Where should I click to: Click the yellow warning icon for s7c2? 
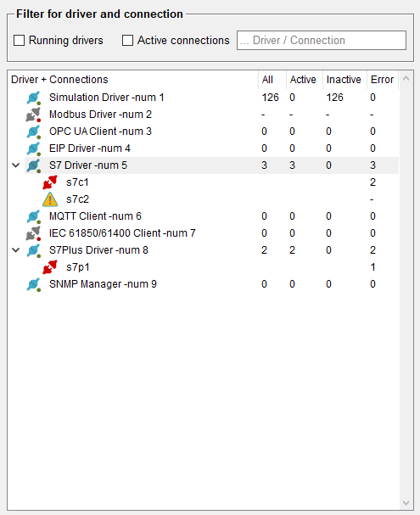click(50, 199)
